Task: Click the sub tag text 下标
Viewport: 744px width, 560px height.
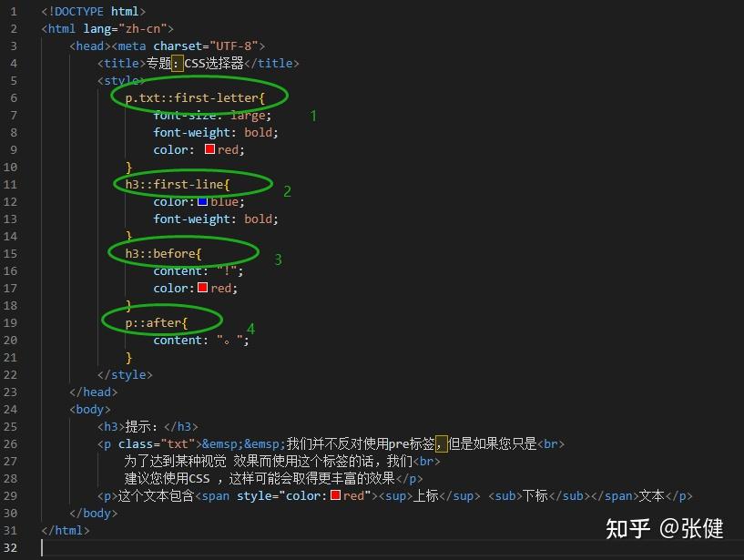Action: (x=535, y=496)
